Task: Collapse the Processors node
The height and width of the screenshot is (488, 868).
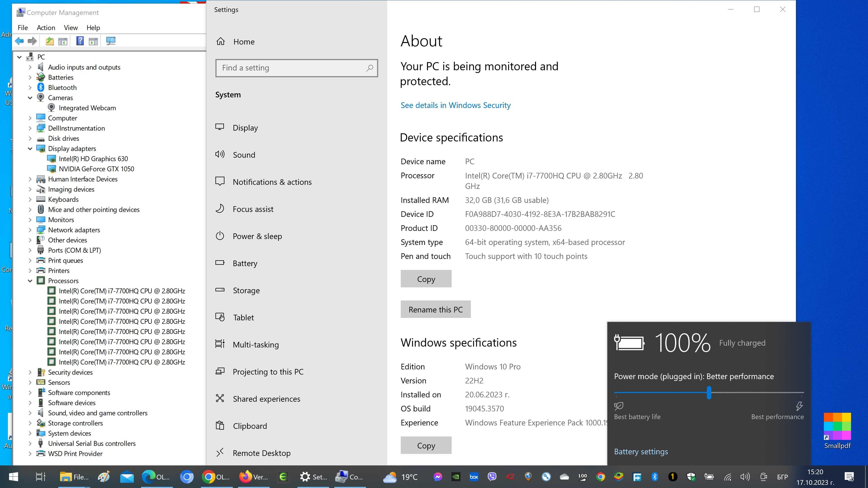Action: [x=30, y=281]
